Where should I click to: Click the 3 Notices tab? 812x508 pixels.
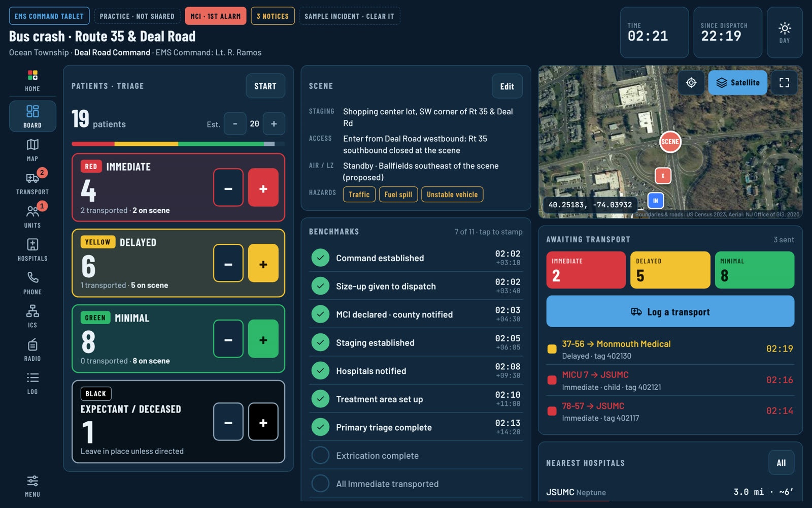click(273, 16)
